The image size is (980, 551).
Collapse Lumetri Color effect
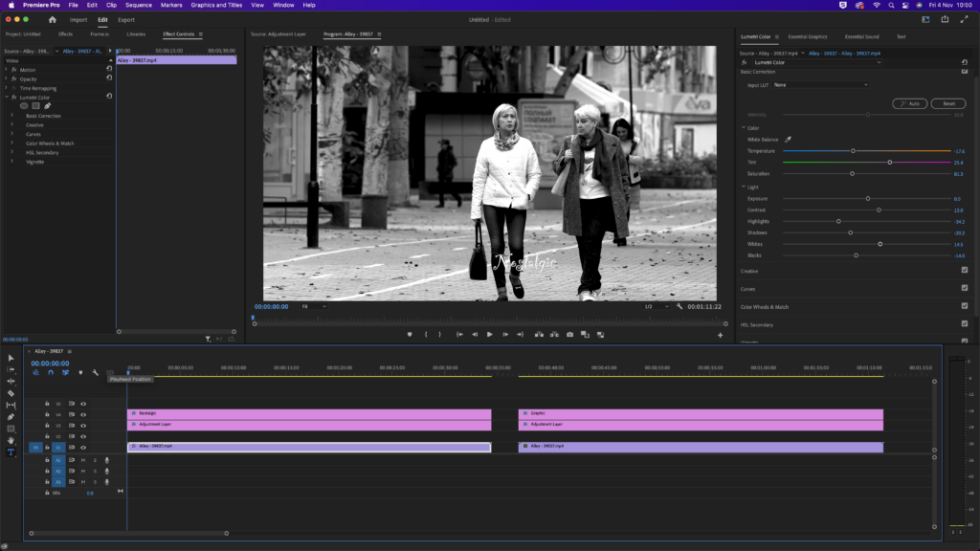[7, 97]
